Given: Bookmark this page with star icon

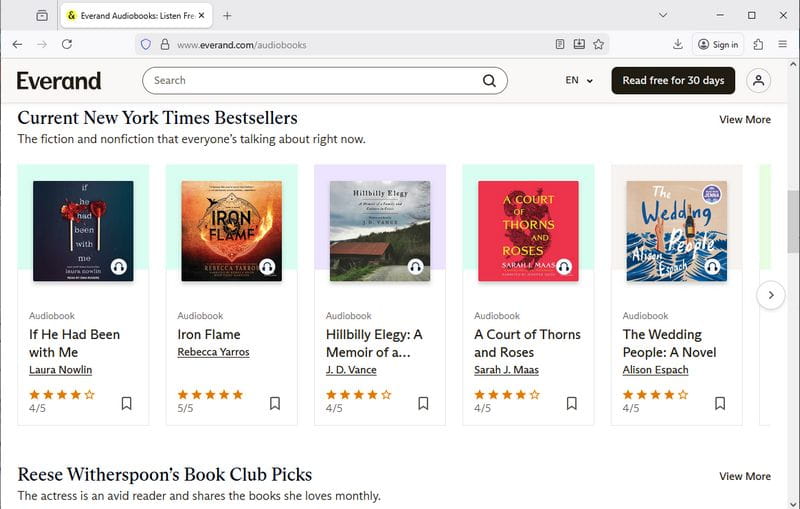Looking at the screenshot, I should pyautogui.click(x=599, y=44).
